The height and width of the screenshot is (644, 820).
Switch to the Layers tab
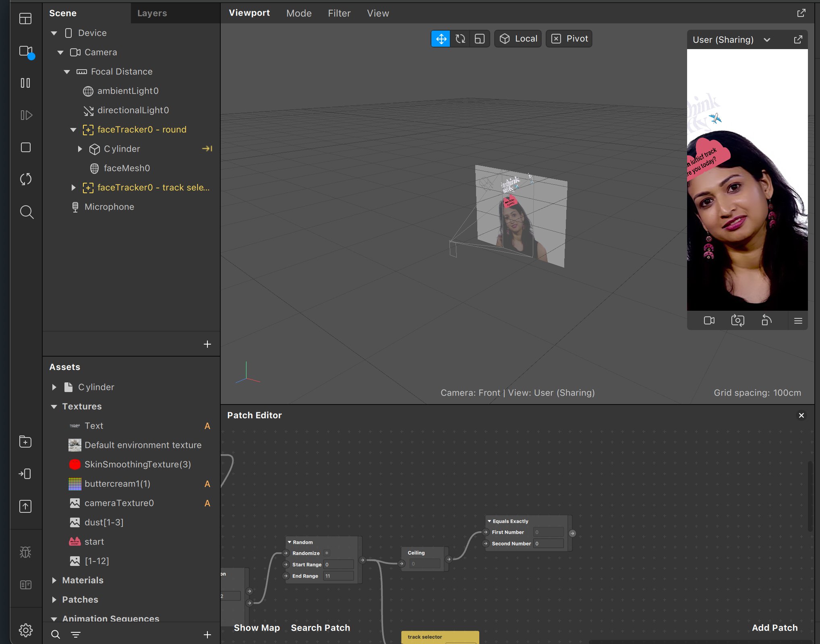tap(152, 13)
